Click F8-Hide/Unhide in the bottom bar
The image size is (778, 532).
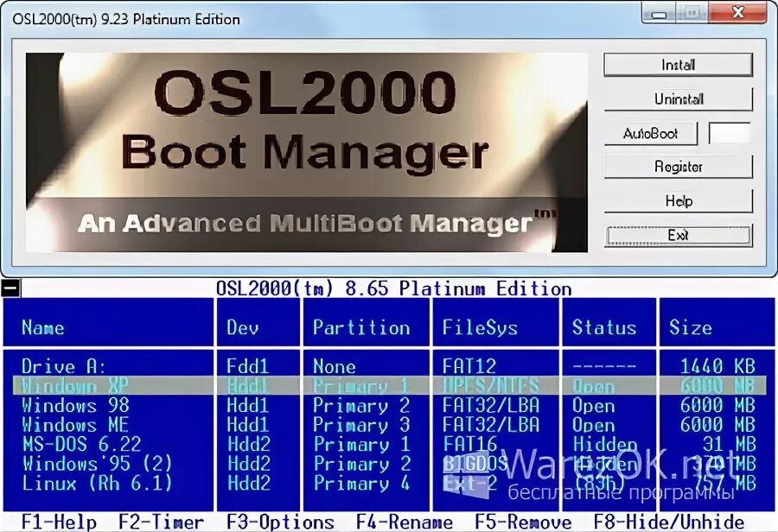(x=669, y=522)
